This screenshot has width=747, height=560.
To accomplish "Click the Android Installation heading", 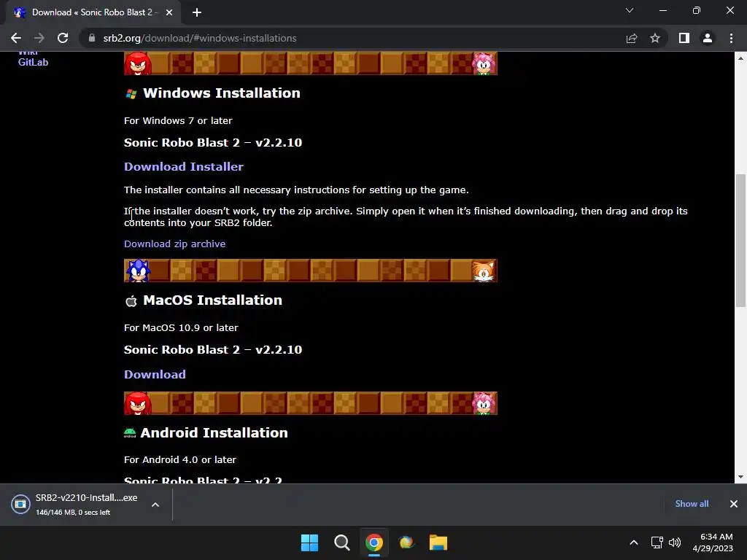I will coord(214,433).
